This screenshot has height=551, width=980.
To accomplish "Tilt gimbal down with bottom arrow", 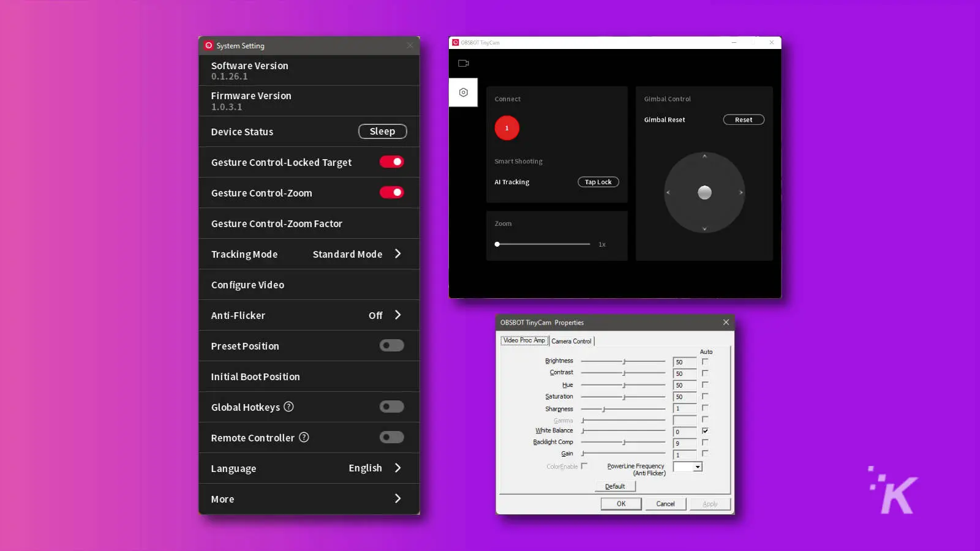I will (704, 229).
